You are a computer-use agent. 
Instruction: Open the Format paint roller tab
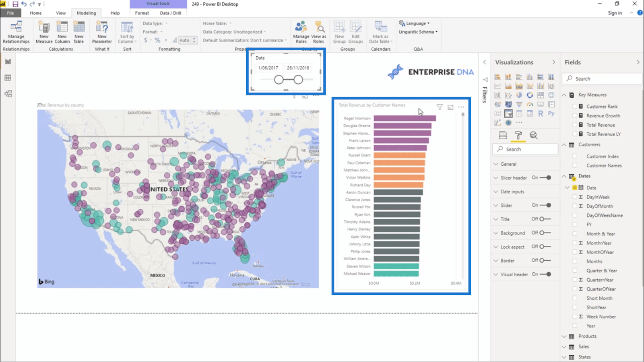tap(518, 135)
